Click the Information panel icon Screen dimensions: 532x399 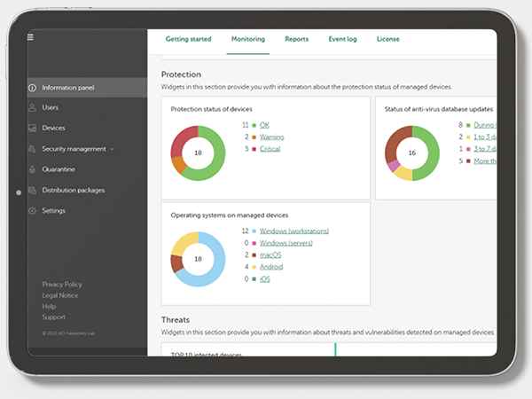pyautogui.click(x=32, y=88)
